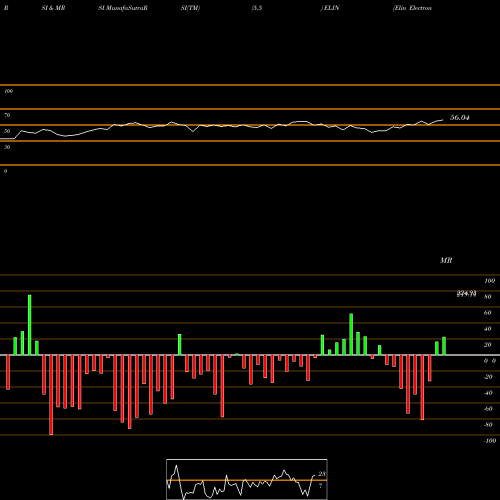Click the RSI left-axis label 50
This screenshot has height=500, width=500.
(7, 131)
